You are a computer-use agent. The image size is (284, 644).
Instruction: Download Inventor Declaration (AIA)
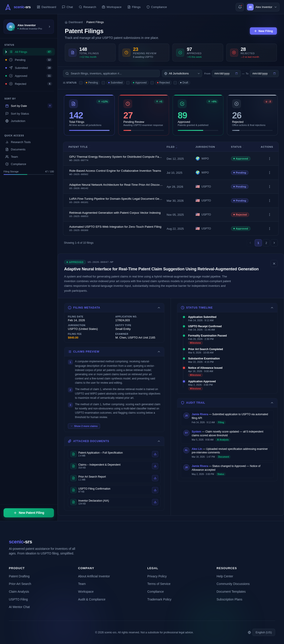tap(155, 502)
